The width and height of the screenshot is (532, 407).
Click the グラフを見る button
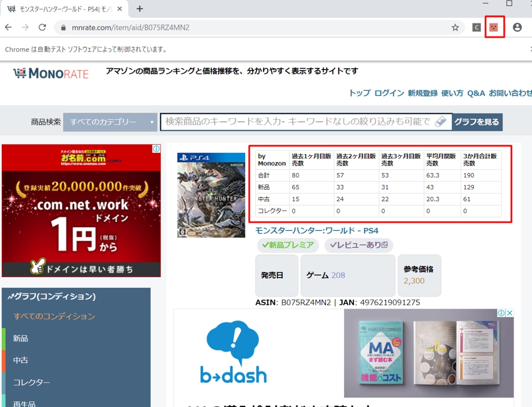pos(477,122)
